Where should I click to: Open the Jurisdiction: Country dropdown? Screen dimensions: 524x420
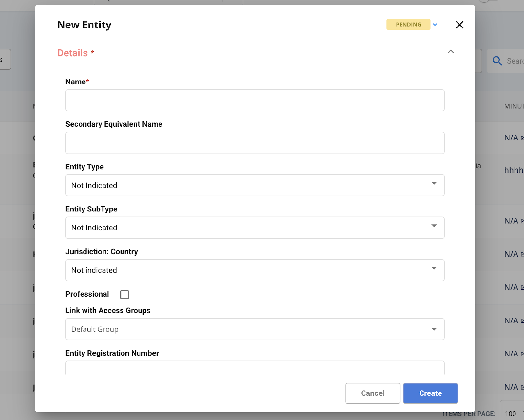point(255,270)
